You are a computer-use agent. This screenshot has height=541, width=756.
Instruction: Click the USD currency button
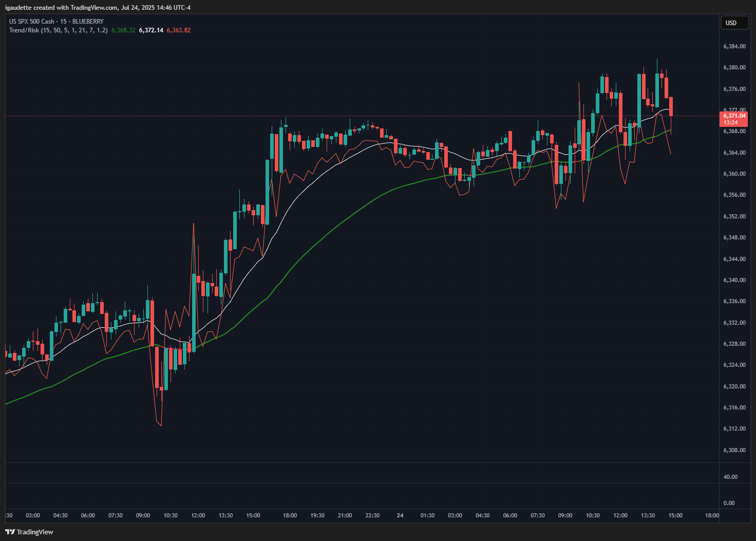click(x=734, y=23)
